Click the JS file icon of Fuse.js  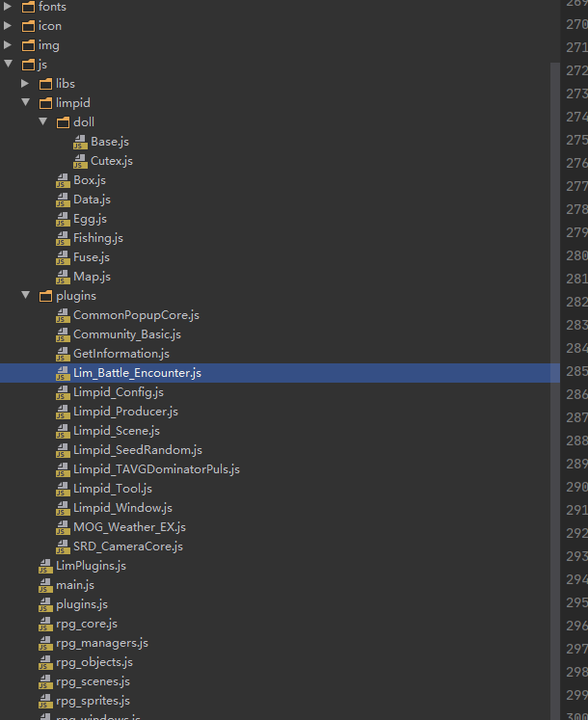(63, 257)
